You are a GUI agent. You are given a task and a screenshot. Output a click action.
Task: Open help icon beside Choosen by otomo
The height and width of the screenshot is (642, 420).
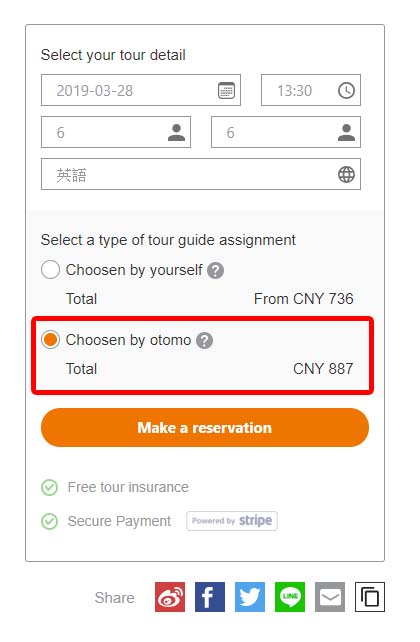[x=204, y=341]
